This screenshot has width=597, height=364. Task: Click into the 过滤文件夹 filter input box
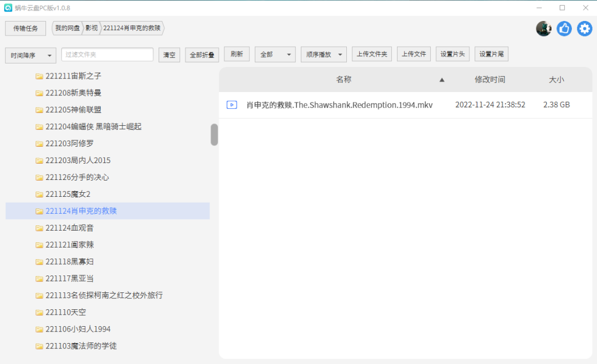[x=107, y=54]
